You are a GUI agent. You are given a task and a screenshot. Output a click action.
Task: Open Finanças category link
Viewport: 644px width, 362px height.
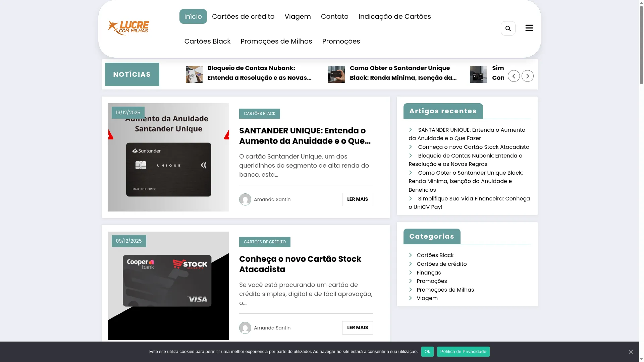(x=429, y=273)
